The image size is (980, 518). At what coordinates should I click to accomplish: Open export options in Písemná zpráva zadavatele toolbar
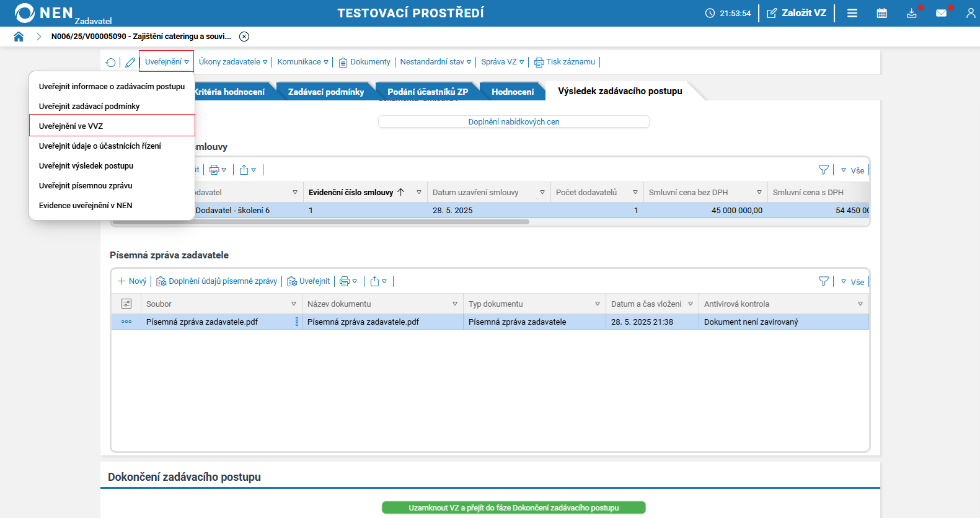click(379, 281)
